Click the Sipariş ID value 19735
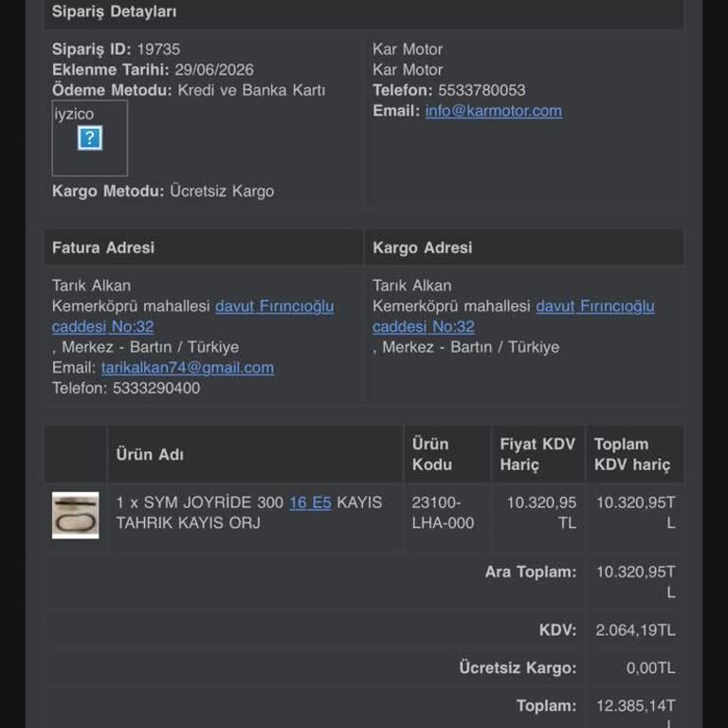Viewport: 728px width, 728px height. coord(158,49)
